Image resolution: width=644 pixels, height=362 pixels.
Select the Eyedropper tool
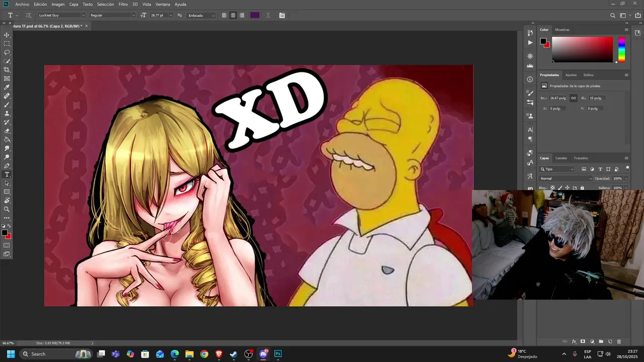(7, 87)
